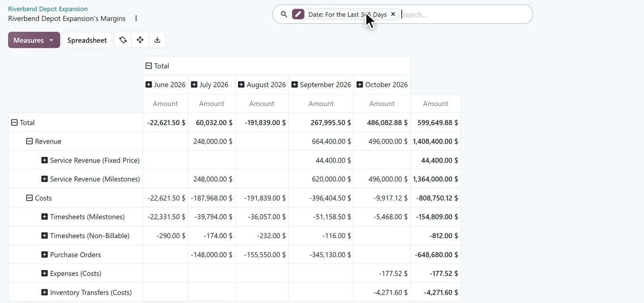The image size is (644, 303).
Task: Click the flip axis icon
Action: click(123, 40)
